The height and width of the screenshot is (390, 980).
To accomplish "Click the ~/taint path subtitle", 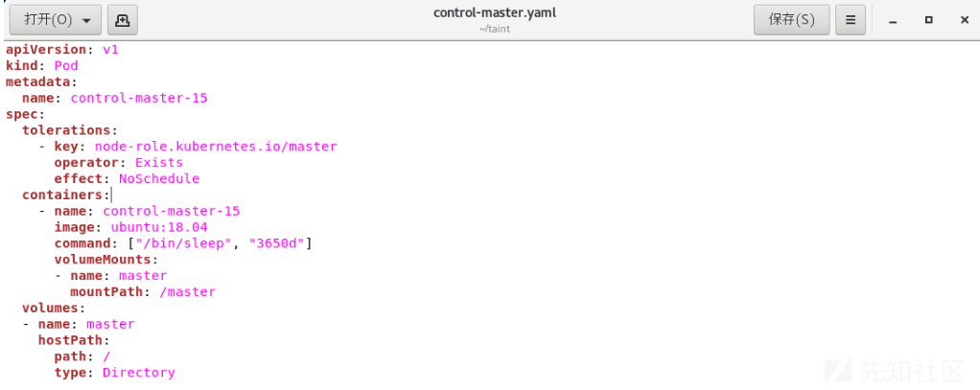I will (495, 29).
